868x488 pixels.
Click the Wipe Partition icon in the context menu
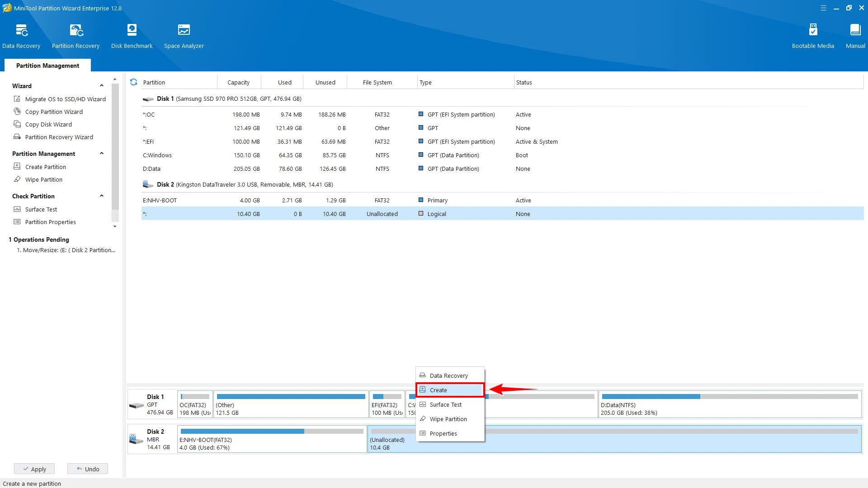tap(423, 419)
